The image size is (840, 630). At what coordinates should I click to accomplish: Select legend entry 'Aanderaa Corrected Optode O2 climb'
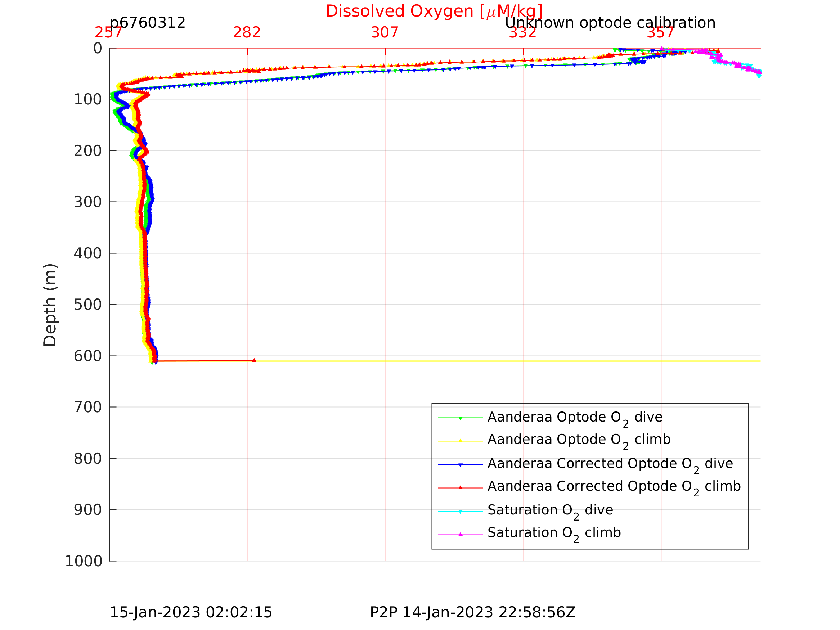614,487
